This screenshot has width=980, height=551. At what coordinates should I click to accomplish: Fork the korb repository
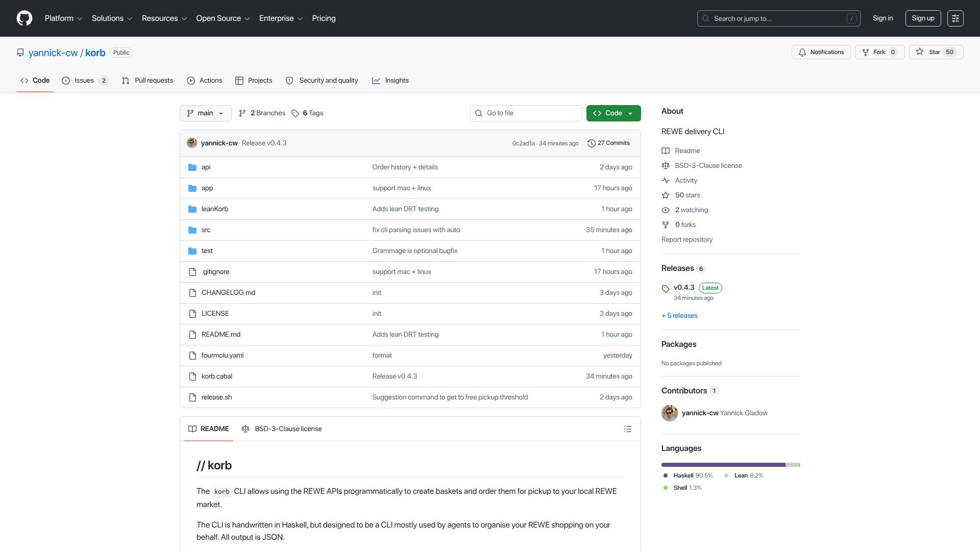tap(879, 52)
